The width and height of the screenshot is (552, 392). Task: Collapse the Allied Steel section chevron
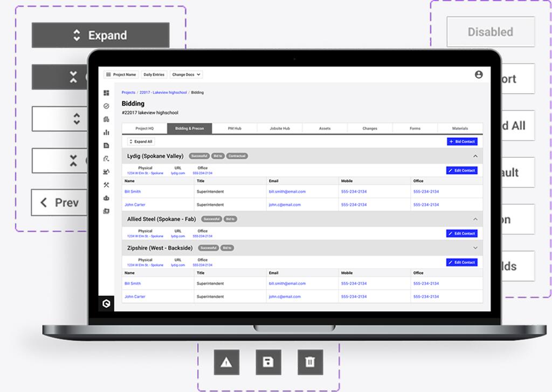tap(475, 219)
